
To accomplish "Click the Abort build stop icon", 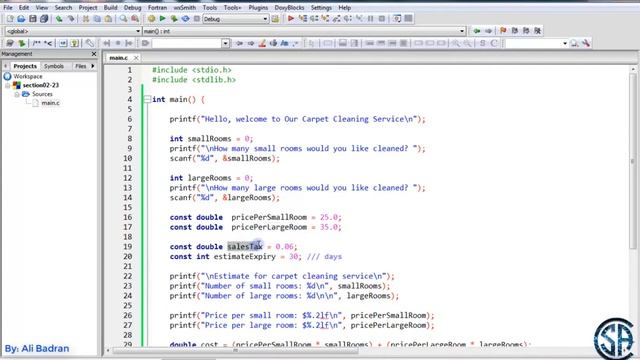I will (x=197, y=19).
